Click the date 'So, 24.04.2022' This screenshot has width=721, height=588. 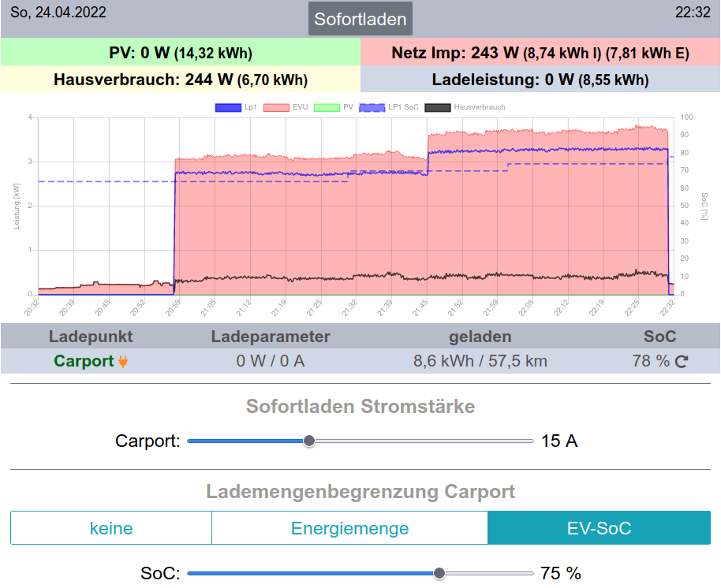(58, 12)
